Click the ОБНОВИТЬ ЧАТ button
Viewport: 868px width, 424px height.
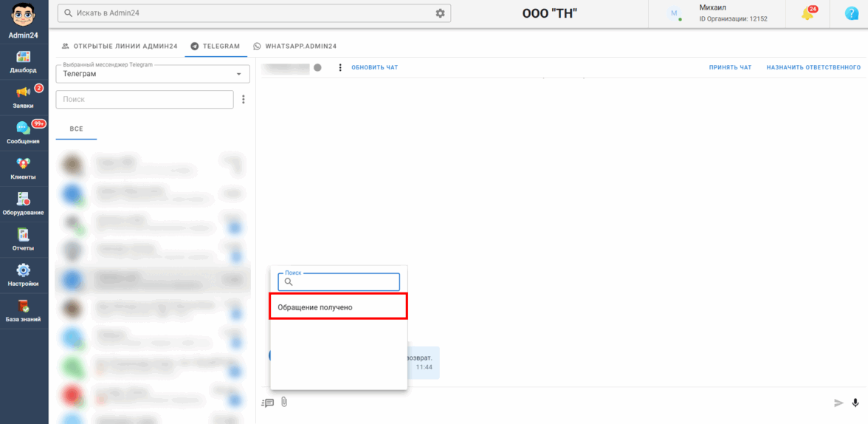tap(375, 68)
